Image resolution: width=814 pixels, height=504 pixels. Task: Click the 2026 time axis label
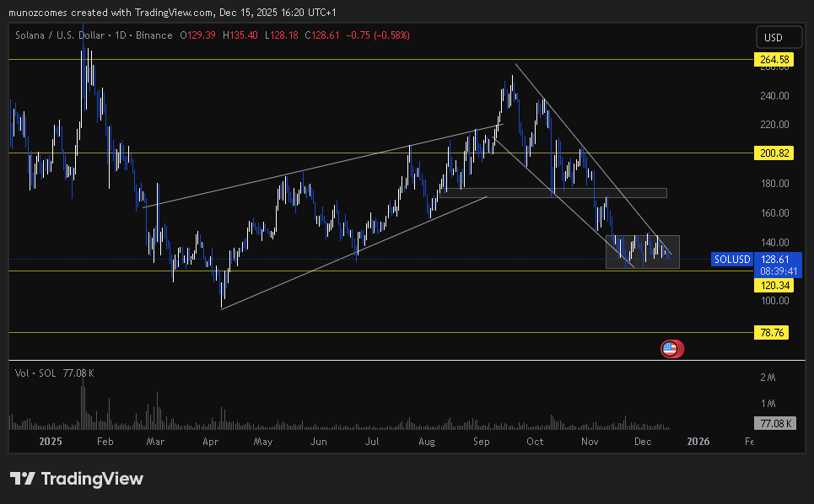click(698, 442)
